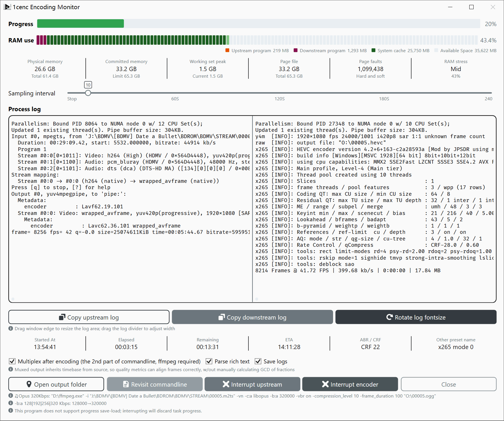Click the Process log heading
504x421 pixels.
[x=25, y=109]
